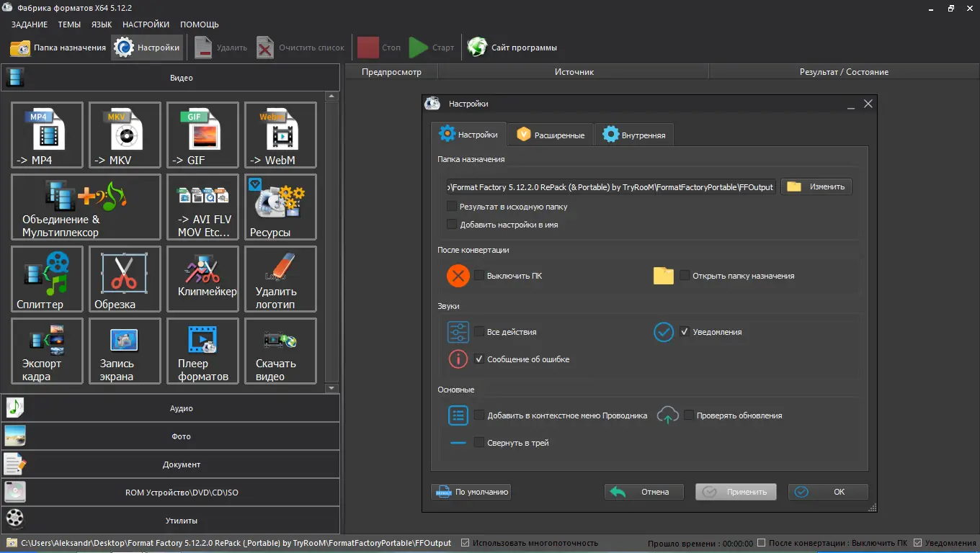Switch to the Расширенные tab
Viewport: 980px width, 553px height.
coord(551,135)
